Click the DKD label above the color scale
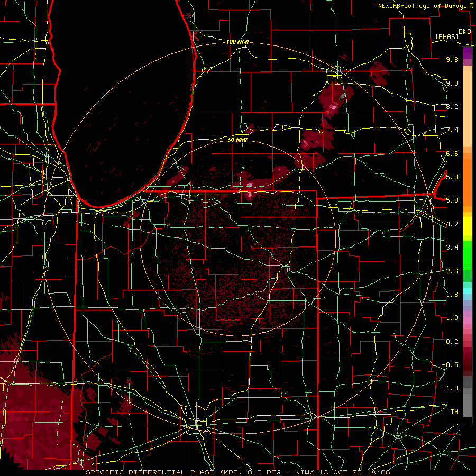This screenshot has height=476, width=476. click(464, 32)
